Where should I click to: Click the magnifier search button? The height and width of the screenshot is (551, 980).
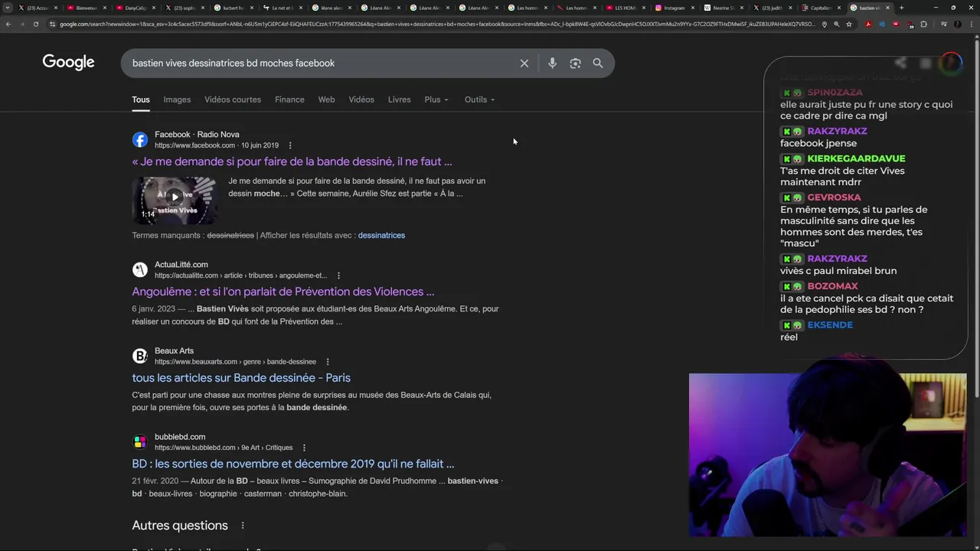pyautogui.click(x=598, y=64)
